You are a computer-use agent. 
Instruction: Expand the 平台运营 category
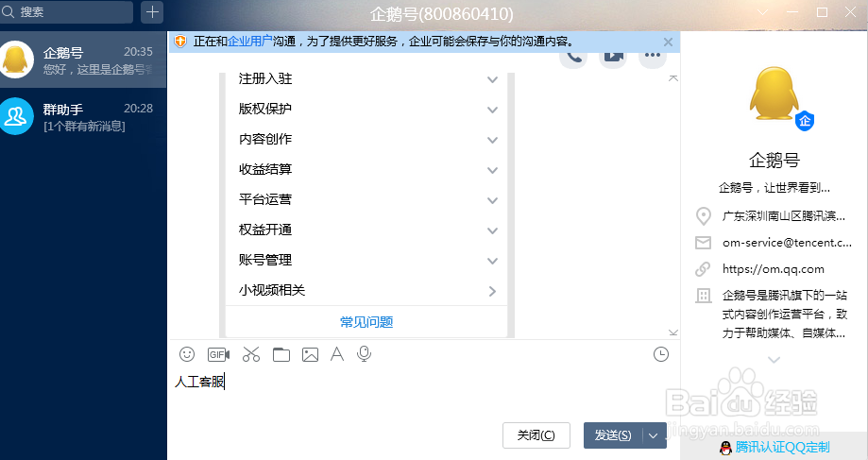492,200
